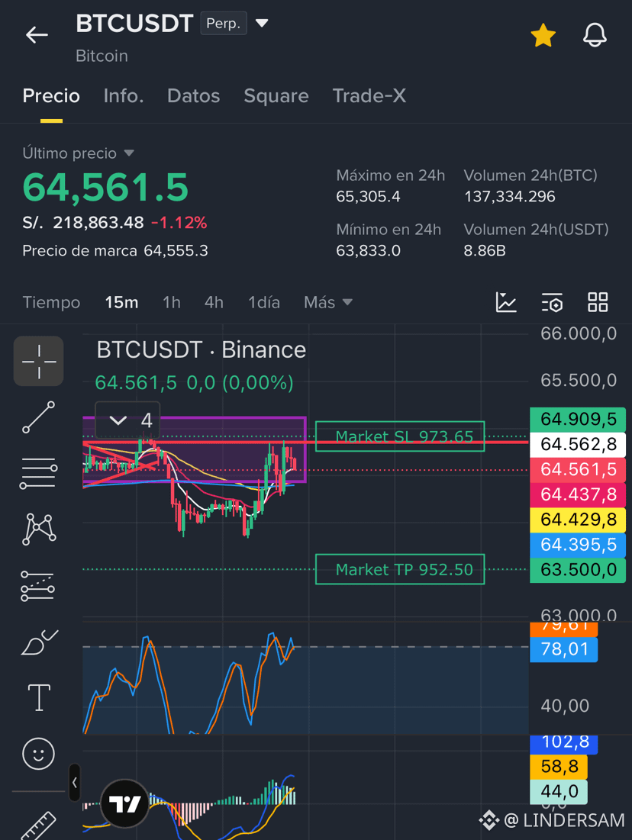632x840 pixels.
Task: Click the last price 64,561.5
Action: [105, 188]
